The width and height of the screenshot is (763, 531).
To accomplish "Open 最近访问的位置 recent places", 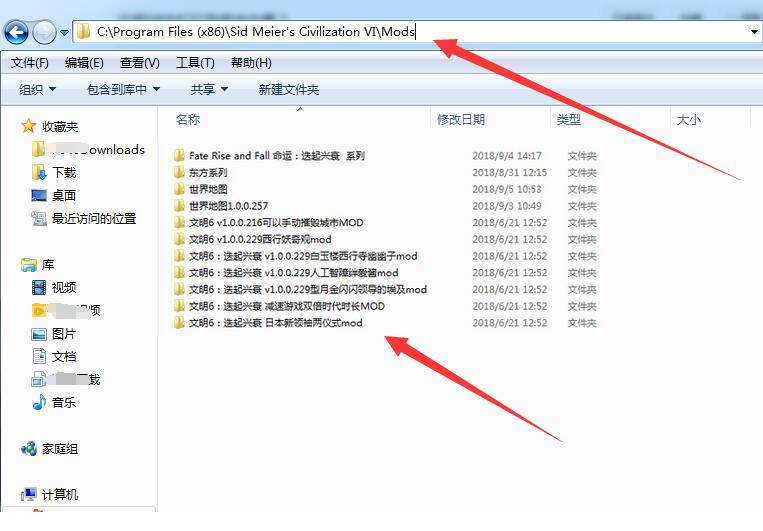I will [93, 218].
